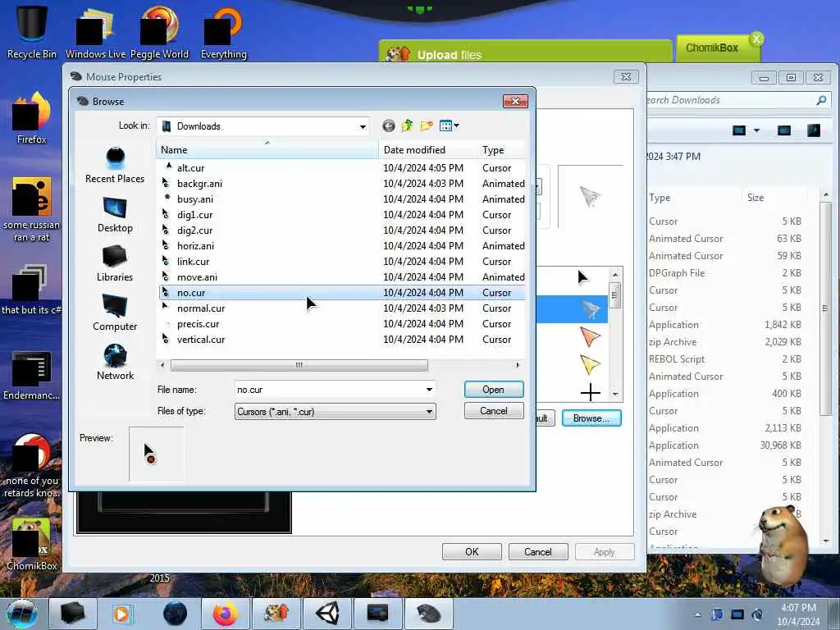Create a new folder in Downloads
Image resolution: width=840 pixels, height=630 pixels.
click(427, 126)
